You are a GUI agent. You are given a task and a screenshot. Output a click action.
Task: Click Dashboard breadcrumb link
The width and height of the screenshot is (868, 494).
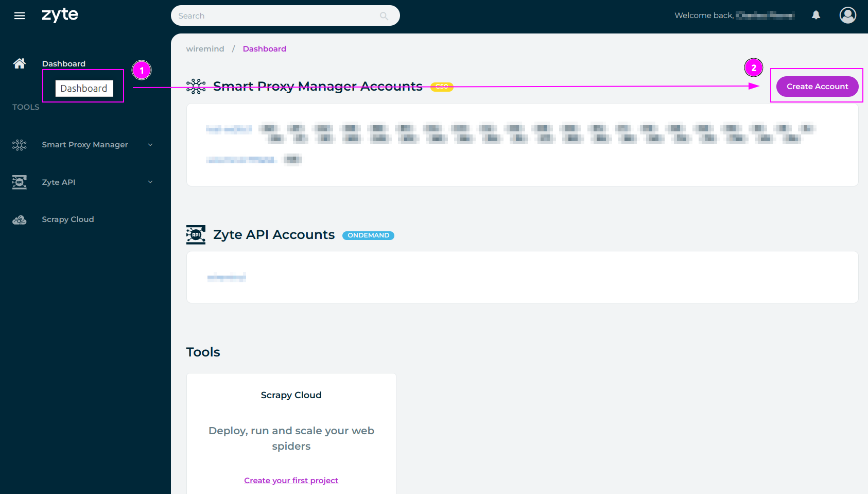tap(264, 49)
